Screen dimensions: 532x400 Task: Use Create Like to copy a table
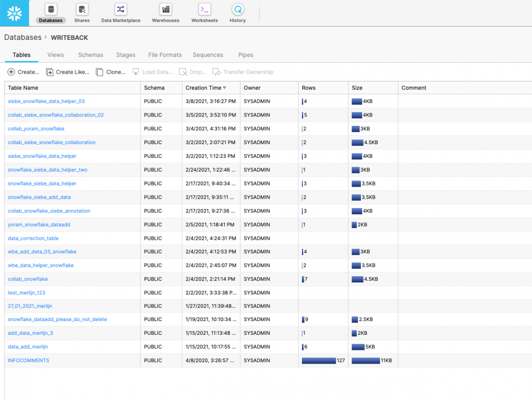click(67, 72)
